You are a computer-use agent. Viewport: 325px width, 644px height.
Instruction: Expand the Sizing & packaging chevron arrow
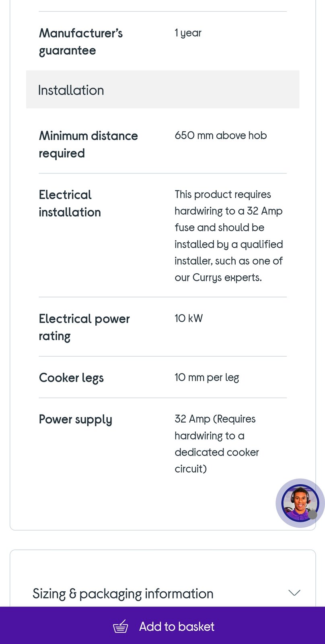[x=294, y=592]
